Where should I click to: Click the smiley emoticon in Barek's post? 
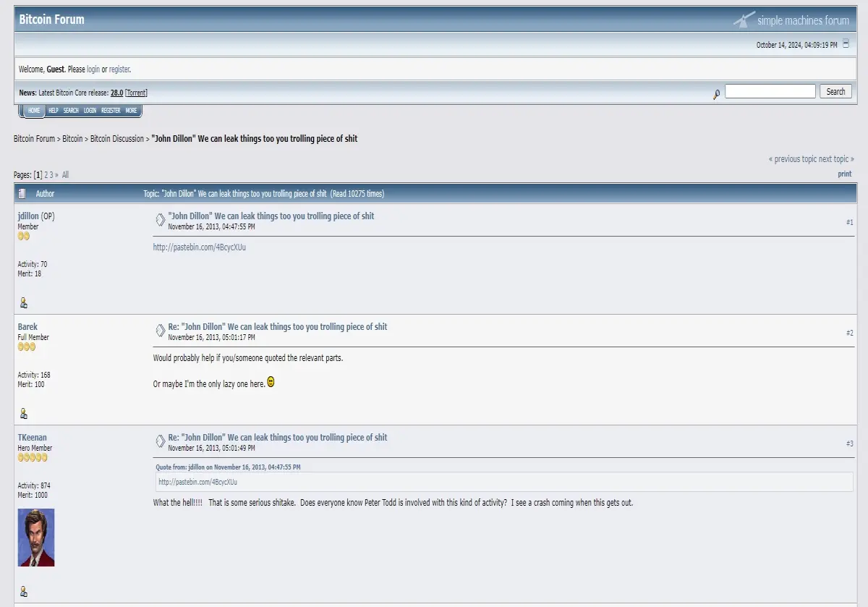[271, 381]
